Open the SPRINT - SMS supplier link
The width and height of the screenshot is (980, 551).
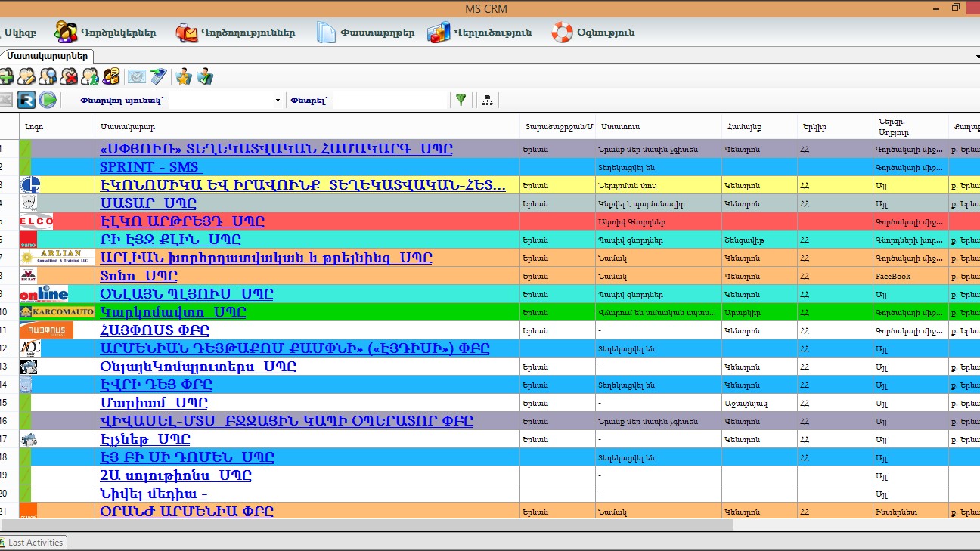150,167
